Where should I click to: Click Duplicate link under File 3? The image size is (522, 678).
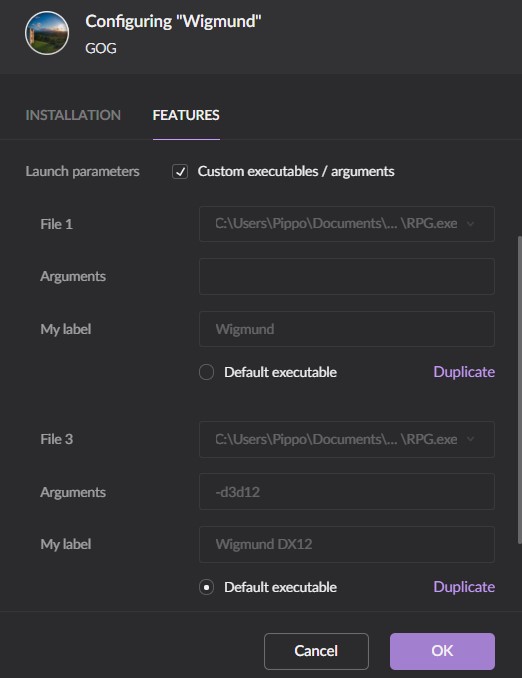tap(464, 587)
